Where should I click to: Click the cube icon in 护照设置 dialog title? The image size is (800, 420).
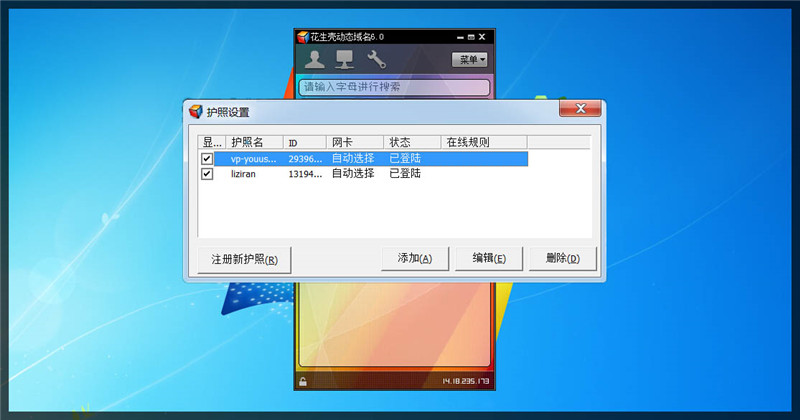pyautogui.click(x=196, y=112)
